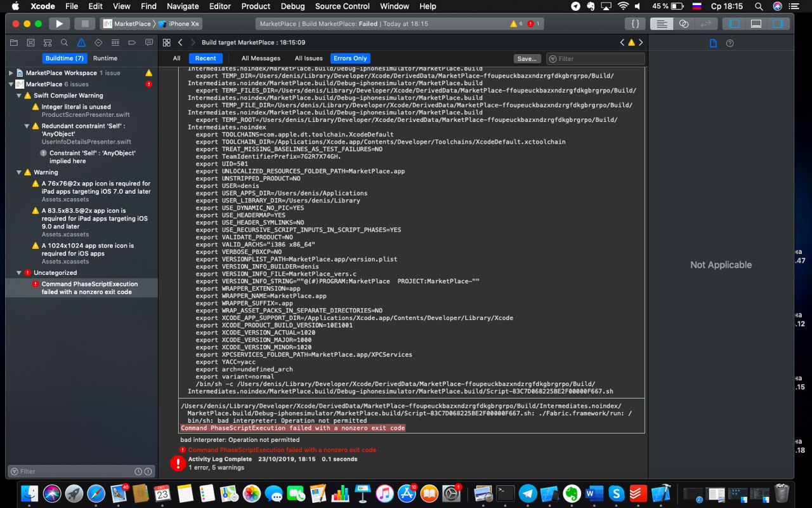The width and height of the screenshot is (812, 508).
Task: Collapse the Redundant constraint 'Self' warning
Action: (x=27, y=126)
